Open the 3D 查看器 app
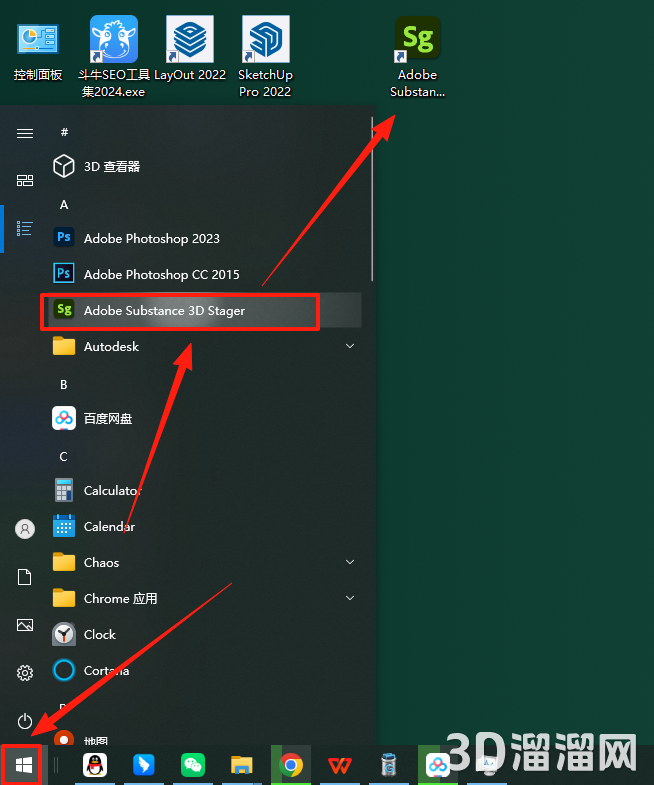654x785 pixels. pyautogui.click(x=111, y=166)
